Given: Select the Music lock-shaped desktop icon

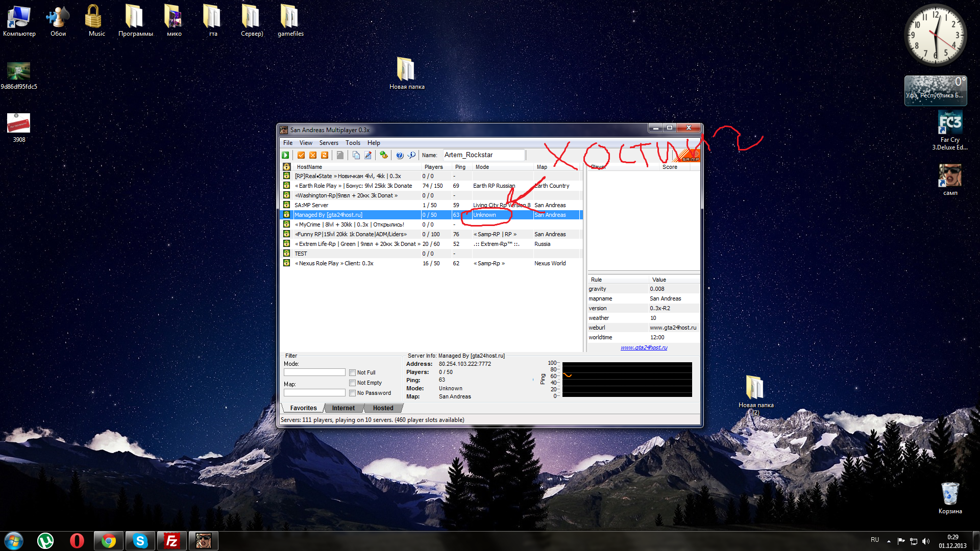Looking at the screenshot, I should (x=96, y=21).
